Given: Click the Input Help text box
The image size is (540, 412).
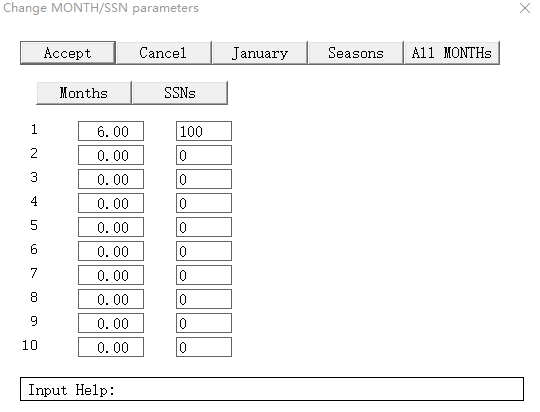Looking at the screenshot, I should [272, 389].
